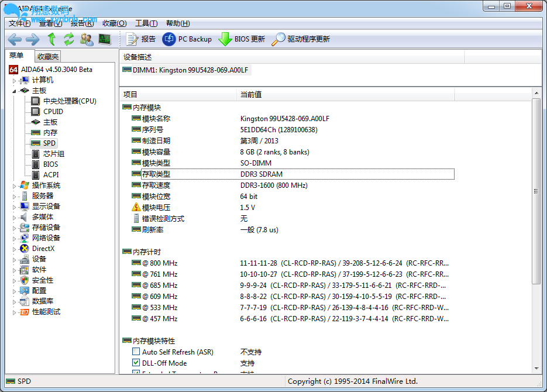The width and height of the screenshot is (547, 392).
Task: Click the back navigation arrow icon
Action: click(15, 39)
